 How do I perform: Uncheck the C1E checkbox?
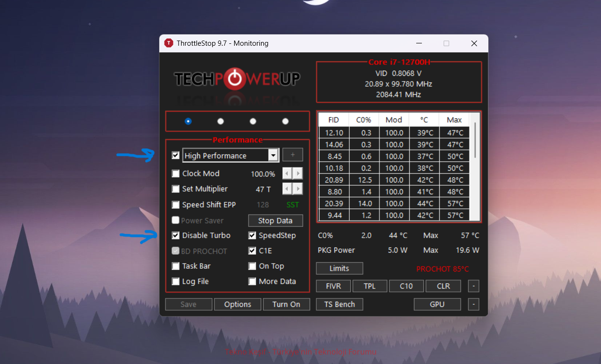(252, 251)
